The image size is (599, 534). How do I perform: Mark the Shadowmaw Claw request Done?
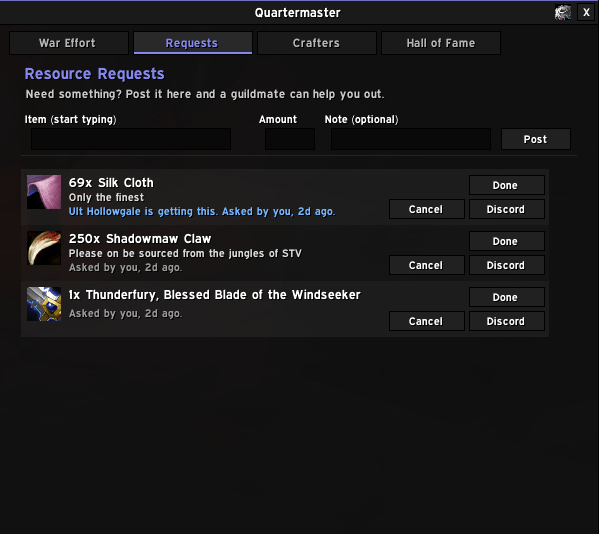tap(507, 241)
